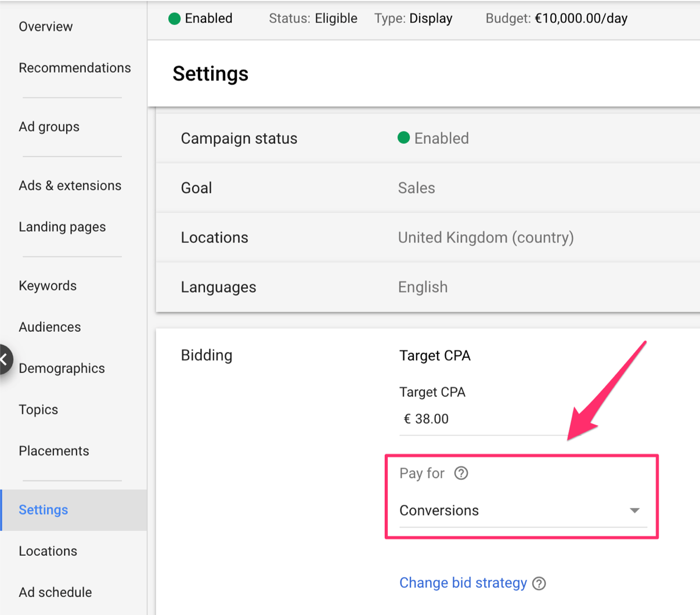This screenshot has width=700, height=615.
Task: Click the Budget €10,000.00/day text
Action: tap(557, 19)
